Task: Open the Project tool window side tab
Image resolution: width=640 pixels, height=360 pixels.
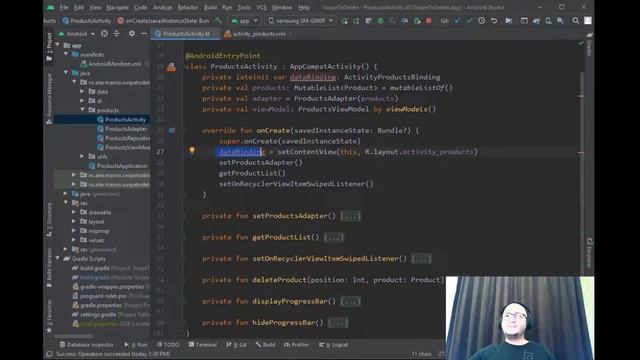Action: [49, 47]
